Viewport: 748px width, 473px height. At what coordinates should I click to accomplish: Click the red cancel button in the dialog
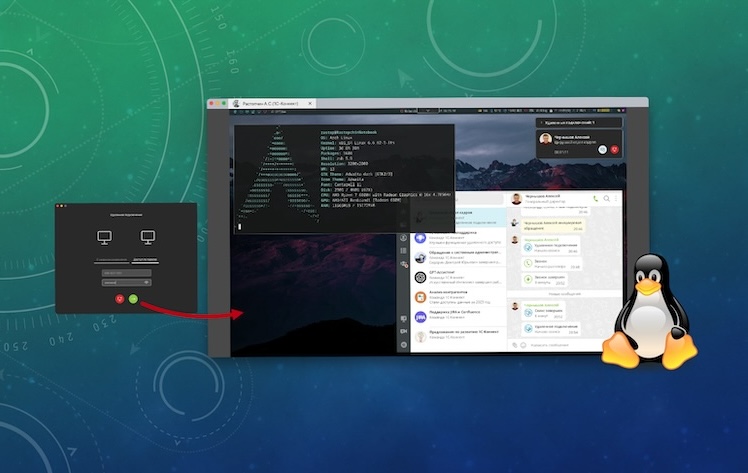click(x=120, y=298)
